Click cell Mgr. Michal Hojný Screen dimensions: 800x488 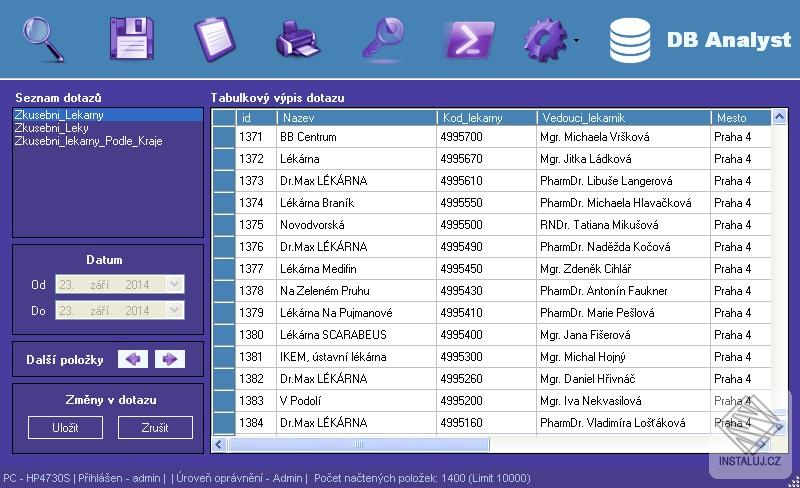(623, 357)
